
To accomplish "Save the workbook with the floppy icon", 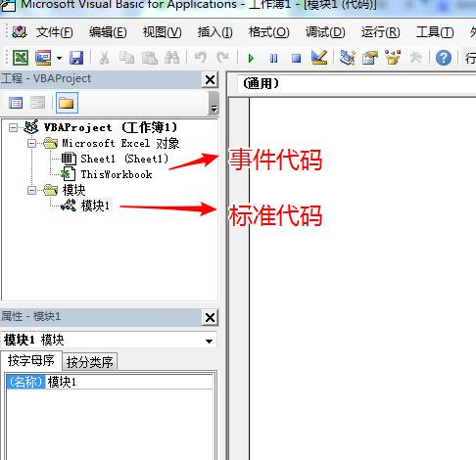I will 76,58.
